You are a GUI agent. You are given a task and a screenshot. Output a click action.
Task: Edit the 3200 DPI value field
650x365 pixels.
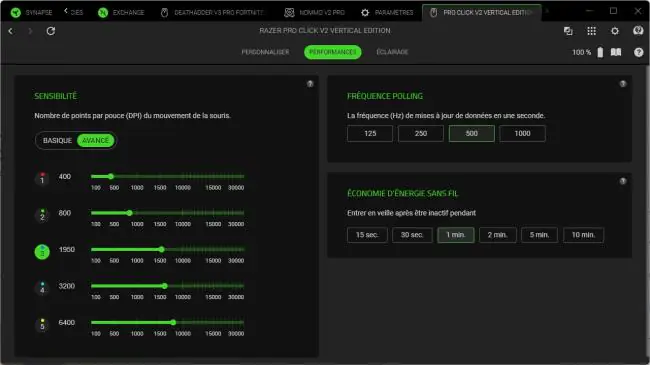[67, 286]
